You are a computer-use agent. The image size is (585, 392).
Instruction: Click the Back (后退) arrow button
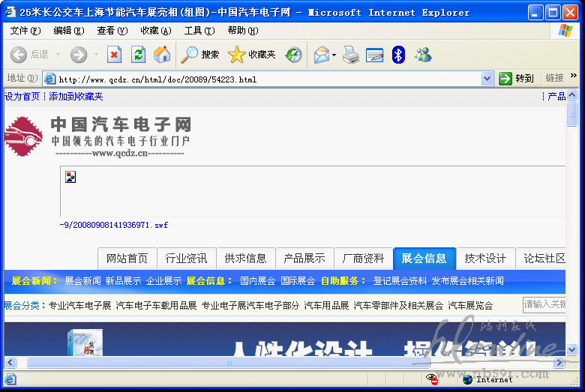point(18,55)
